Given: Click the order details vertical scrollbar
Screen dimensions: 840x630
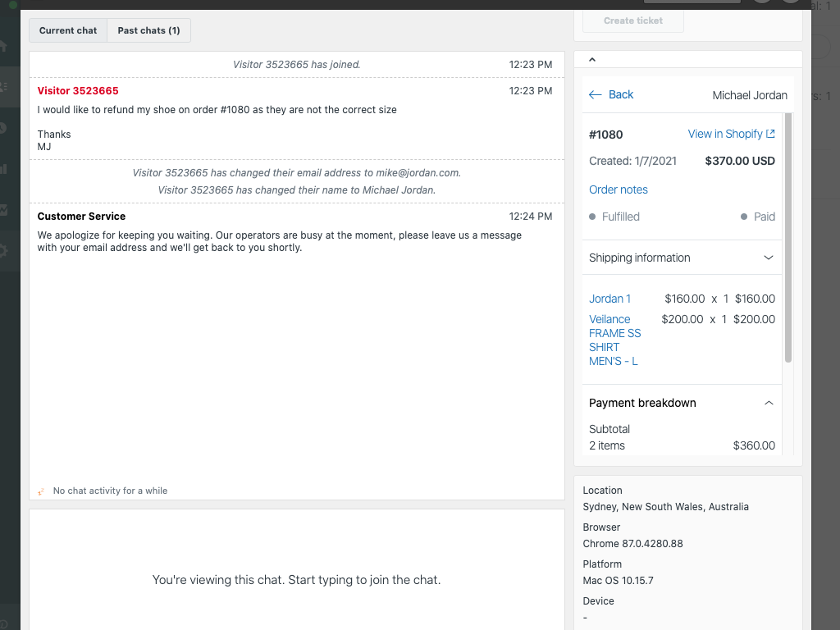Looking at the screenshot, I should 787,246.
